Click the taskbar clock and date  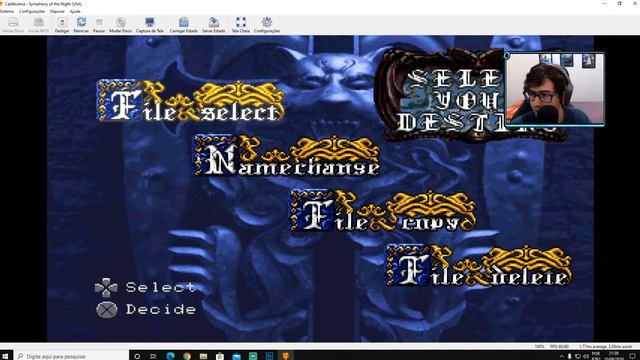(x=614, y=356)
